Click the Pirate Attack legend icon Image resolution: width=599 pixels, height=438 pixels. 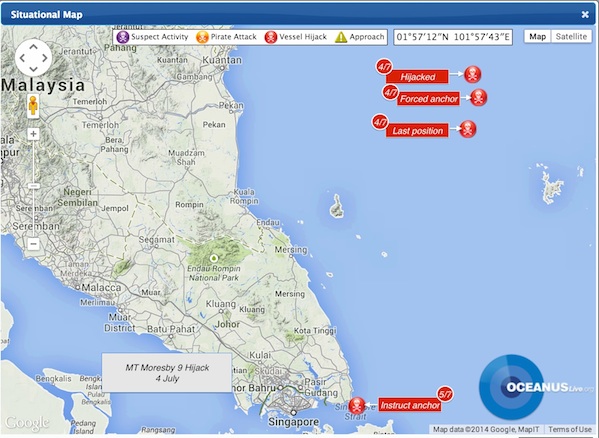pyautogui.click(x=202, y=37)
